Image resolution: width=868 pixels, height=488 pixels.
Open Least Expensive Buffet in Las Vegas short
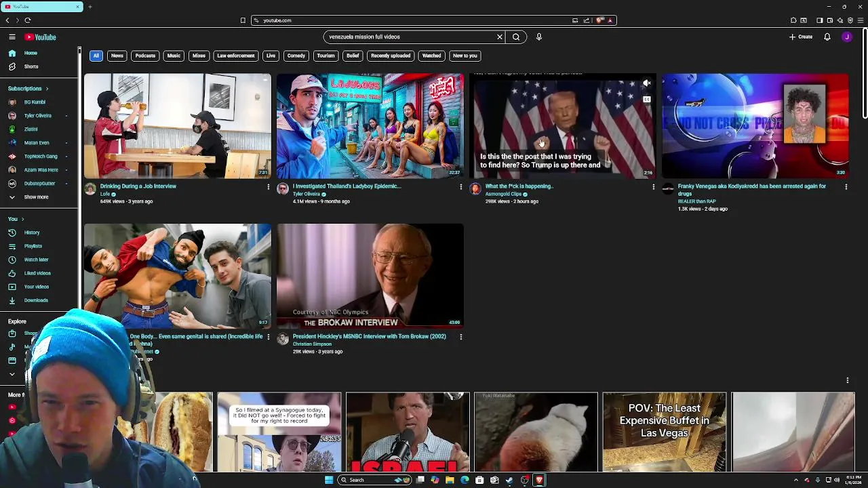(665, 432)
